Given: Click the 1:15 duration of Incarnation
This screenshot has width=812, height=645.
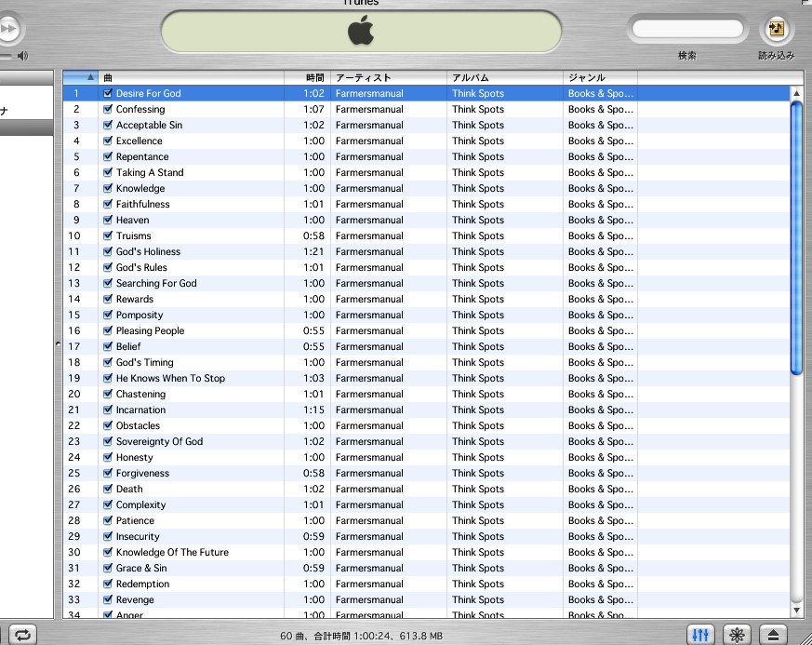Looking at the screenshot, I should (x=313, y=410).
